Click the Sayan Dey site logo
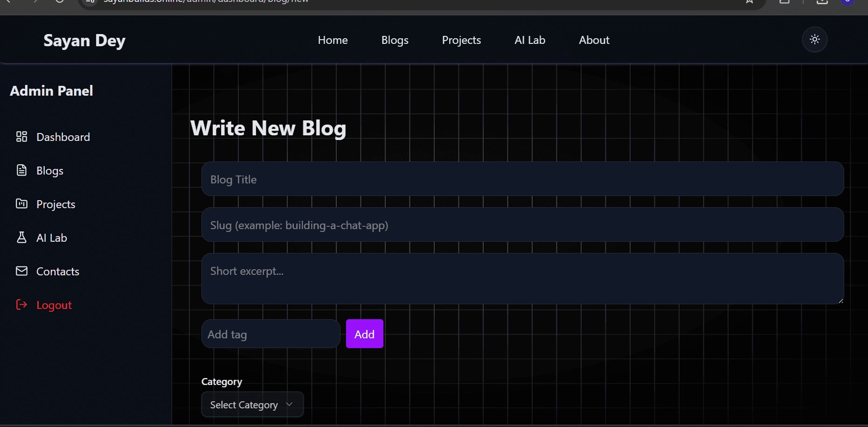This screenshot has height=427, width=868. [x=84, y=41]
